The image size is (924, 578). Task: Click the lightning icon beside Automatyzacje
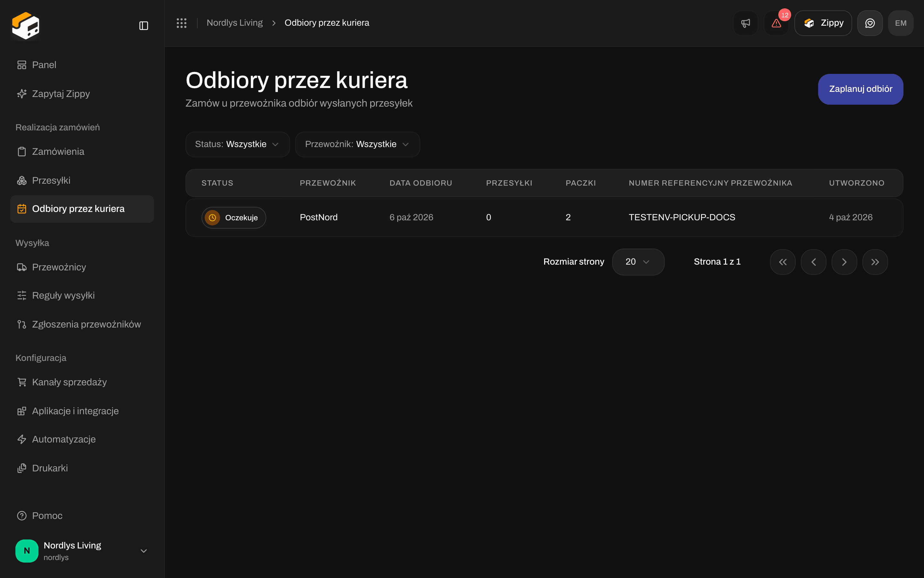coord(22,439)
